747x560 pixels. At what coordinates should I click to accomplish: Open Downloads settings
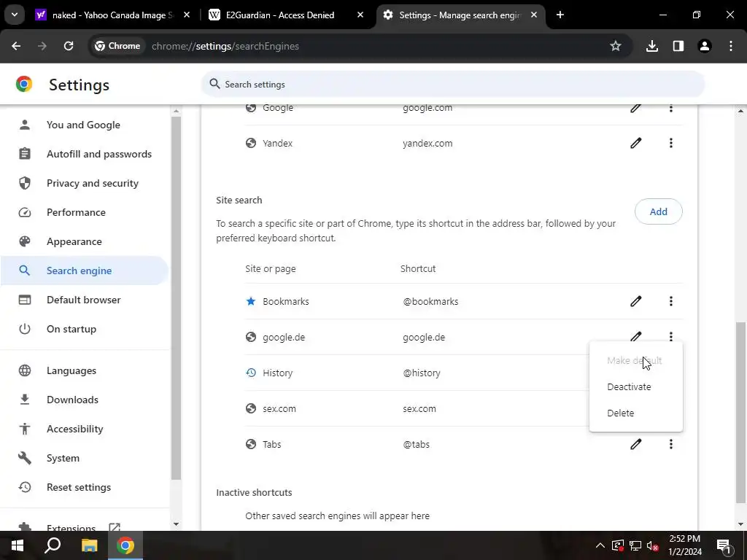84,400
